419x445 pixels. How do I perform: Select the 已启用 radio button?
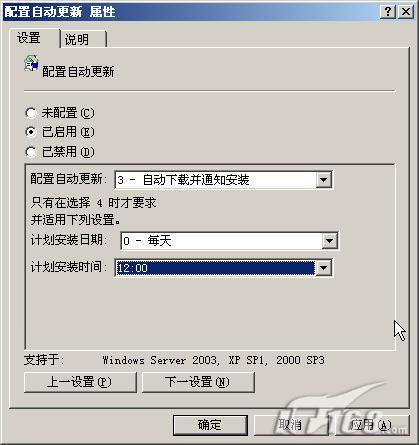click(x=31, y=132)
